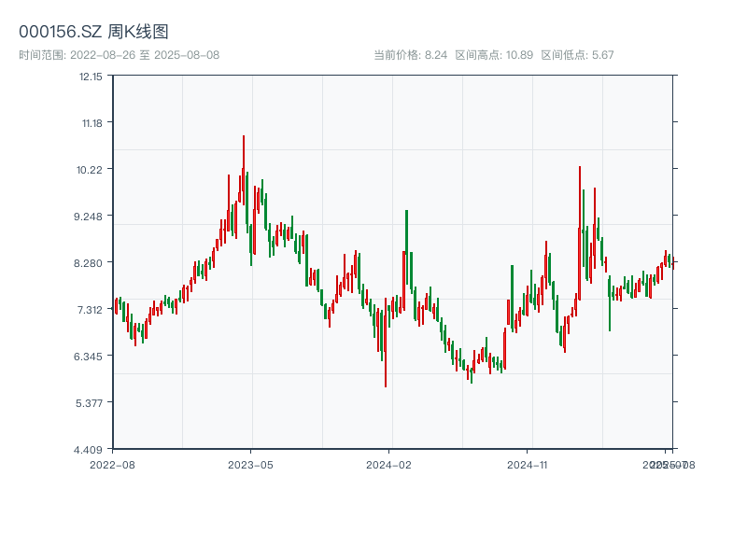
Task: Click the tallest red candle at the 10.89 peak
Action: 244,172
